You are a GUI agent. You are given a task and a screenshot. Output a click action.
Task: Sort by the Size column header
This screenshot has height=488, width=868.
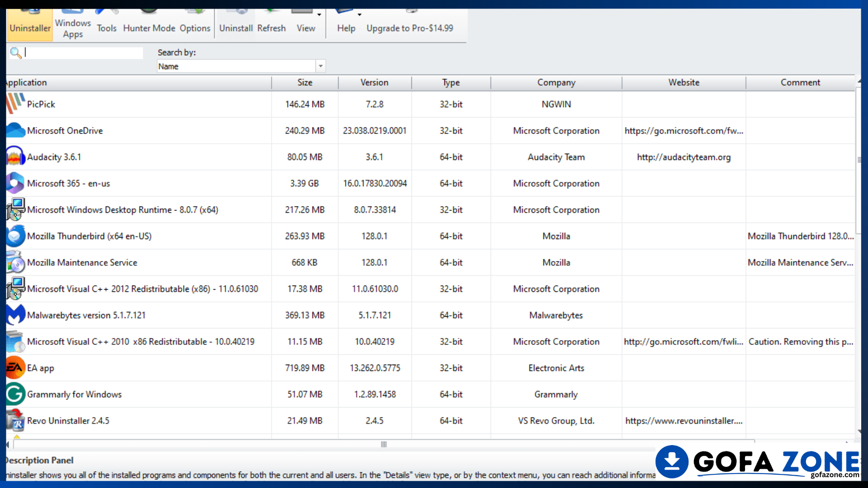[x=305, y=83]
